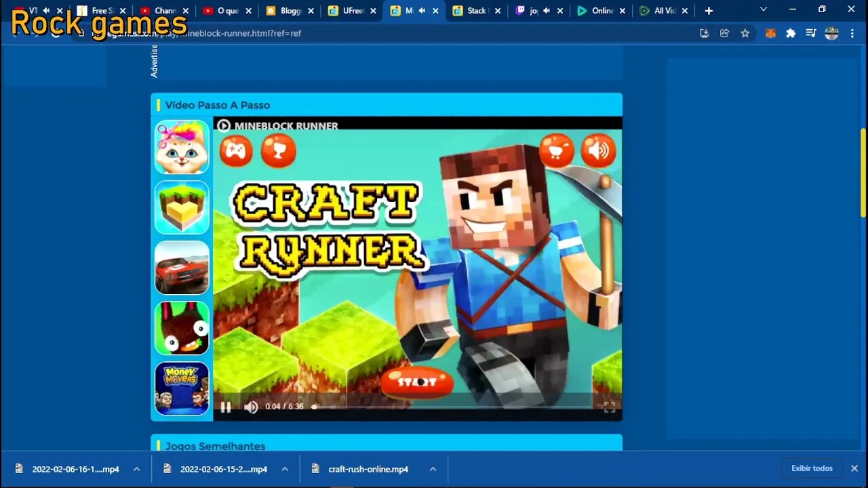Mute the video player volume
868x488 pixels.
pyautogui.click(x=251, y=407)
